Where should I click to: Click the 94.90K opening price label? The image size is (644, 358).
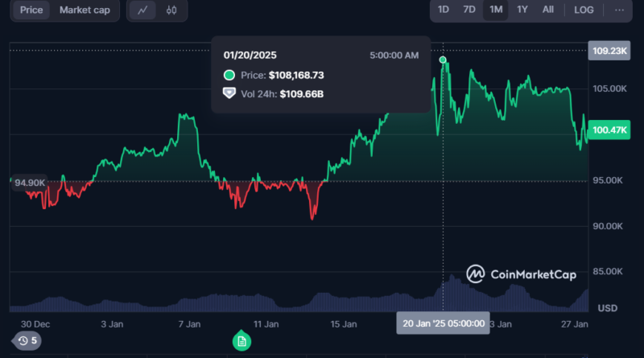coord(30,183)
